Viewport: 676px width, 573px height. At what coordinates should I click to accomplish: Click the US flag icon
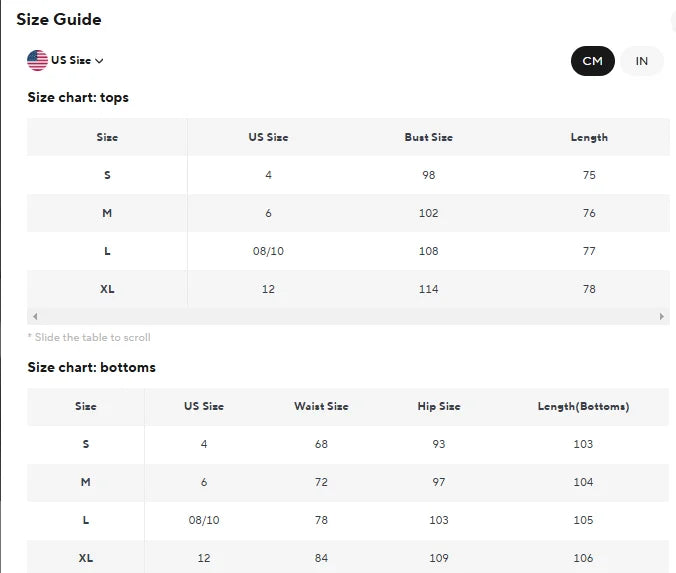[x=37, y=60]
